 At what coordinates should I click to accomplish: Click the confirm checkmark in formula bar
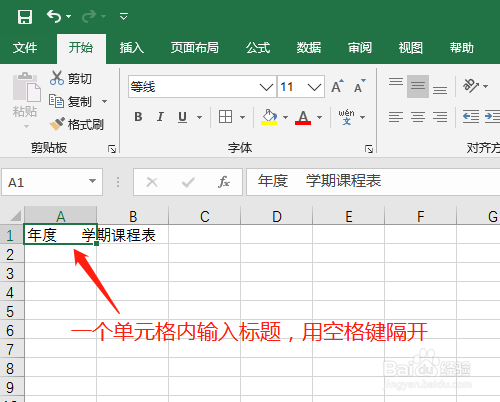click(188, 182)
